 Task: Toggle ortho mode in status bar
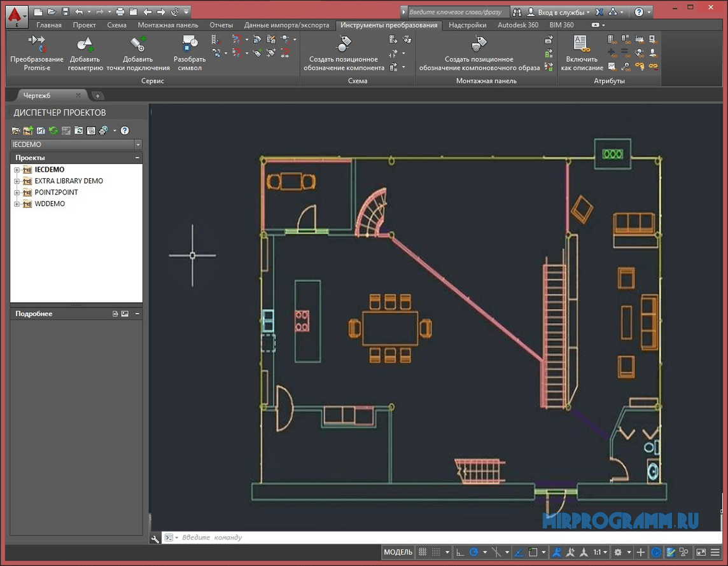click(x=459, y=553)
